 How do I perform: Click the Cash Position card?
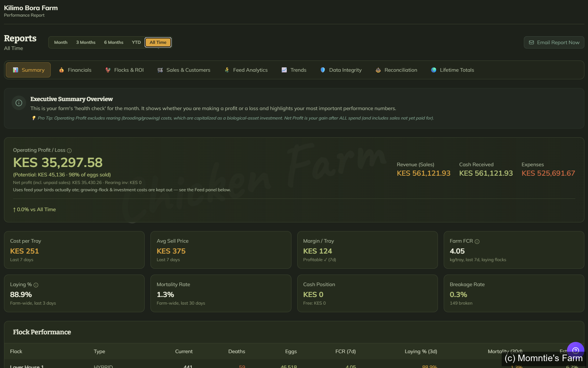tap(368, 293)
